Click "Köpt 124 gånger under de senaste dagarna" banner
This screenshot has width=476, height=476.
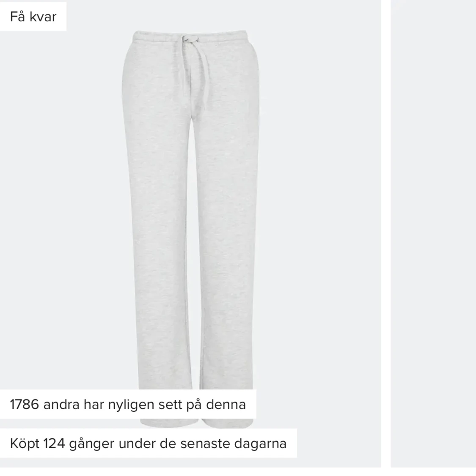click(148, 443)
